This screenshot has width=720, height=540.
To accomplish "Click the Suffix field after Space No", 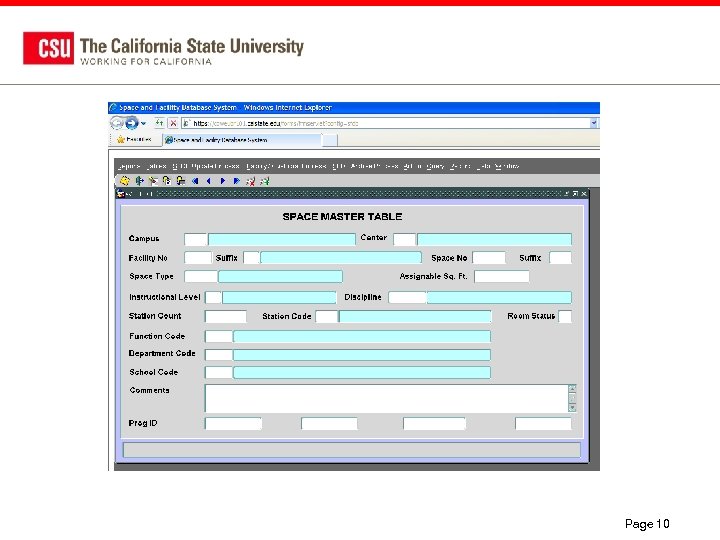I will (561, 258).
